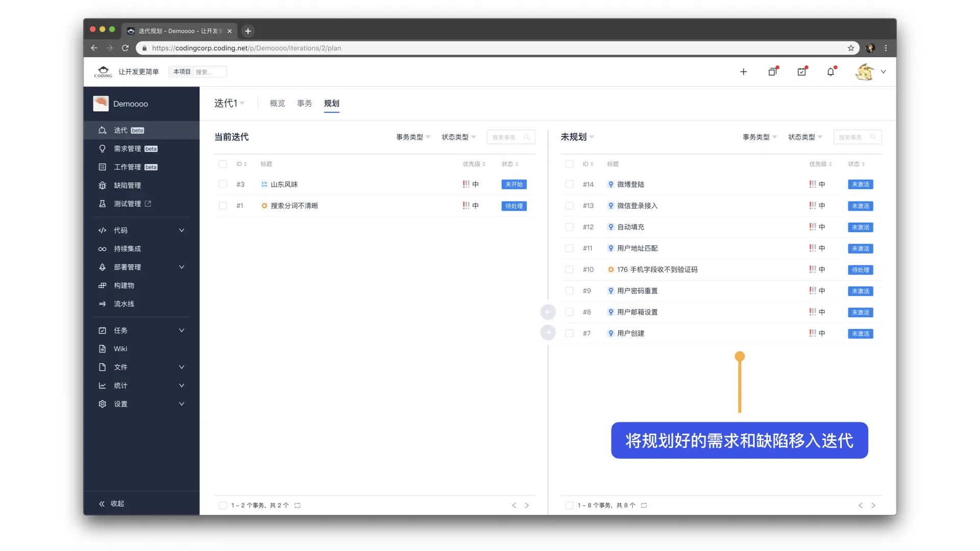Click the 待处理 status badge on #1

click(x=513, y=206)
